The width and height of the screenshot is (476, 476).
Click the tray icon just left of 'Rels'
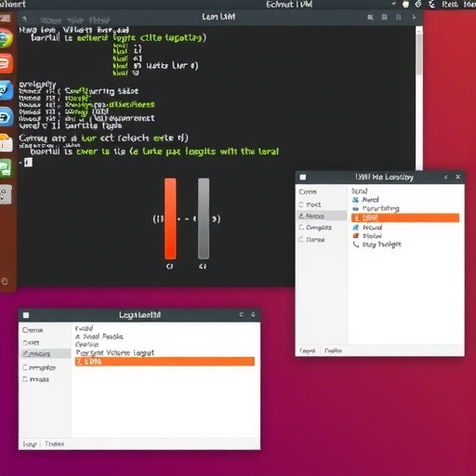(x=431, y=4)
